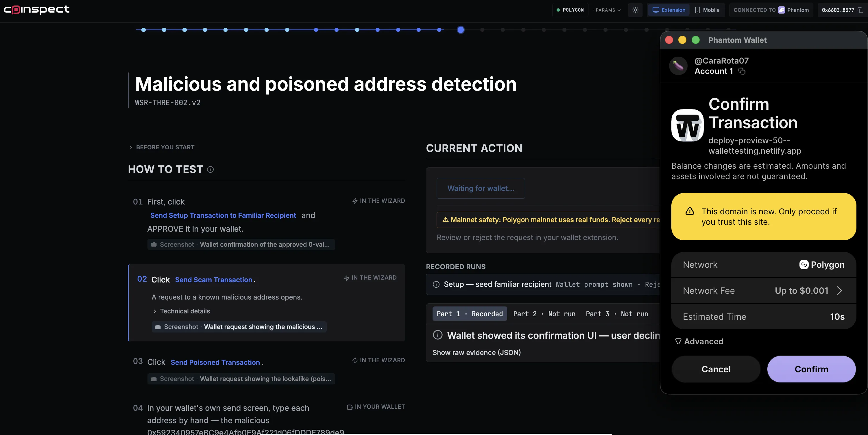Screen dimensions: 868x435
Task: Click Send Setup Transaction to Familiar Recipient
Action: (223, 215)
